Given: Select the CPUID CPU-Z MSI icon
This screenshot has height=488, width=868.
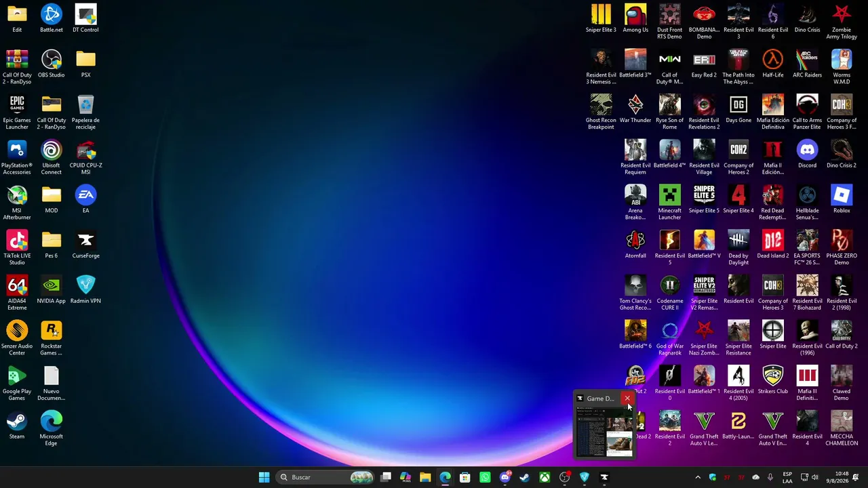Looking at the screenshot, I should [85, 157].
